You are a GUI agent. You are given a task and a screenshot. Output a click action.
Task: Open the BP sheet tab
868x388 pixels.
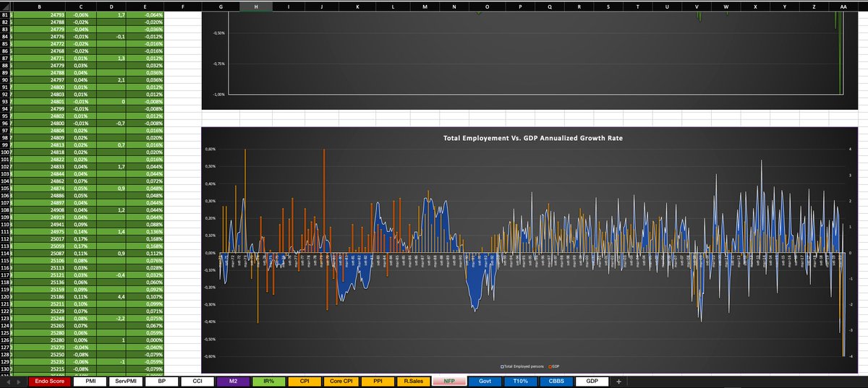coord(161,381)
